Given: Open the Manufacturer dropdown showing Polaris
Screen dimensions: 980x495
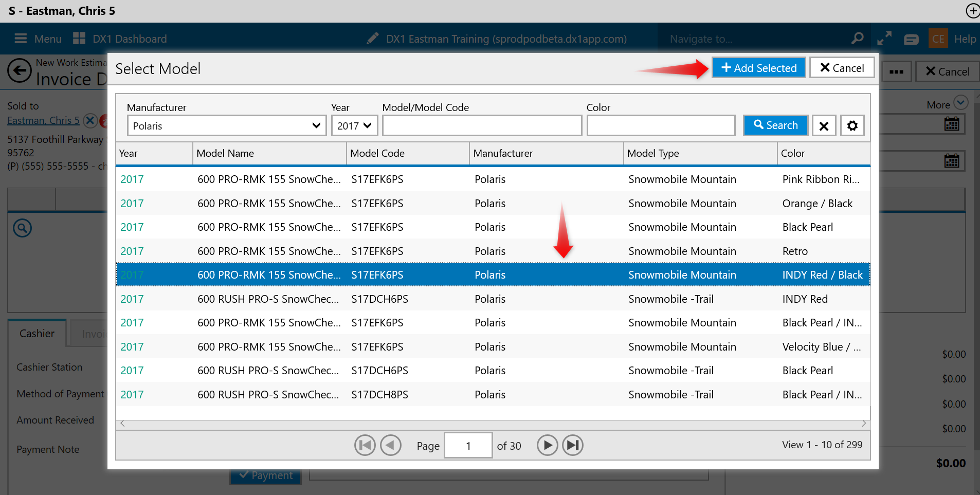Looking at the screenshot, I should (227, 125).
